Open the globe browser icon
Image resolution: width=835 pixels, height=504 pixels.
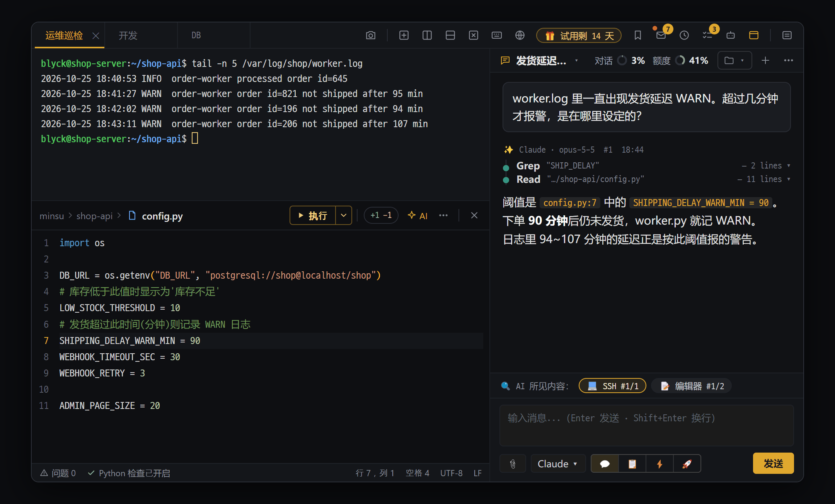(x=520, y=36)
